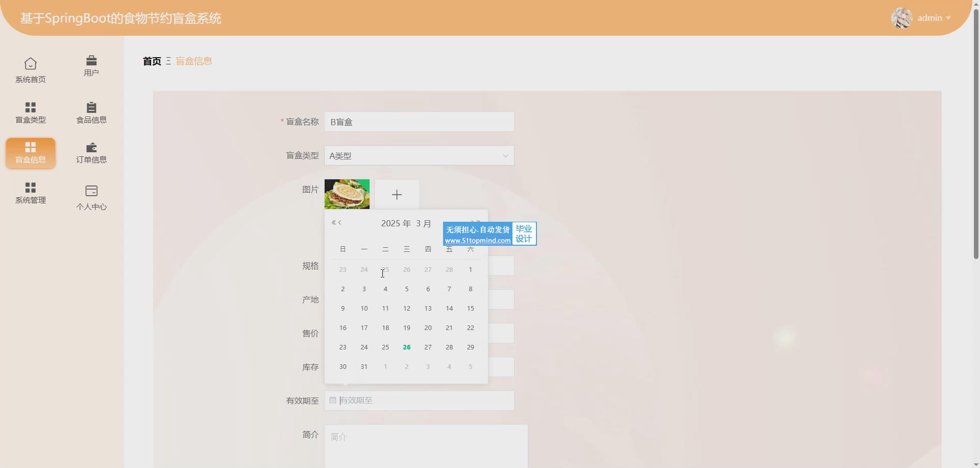Click the previous month arrow in calendar
The height and width of the screenshot is (468, 980).
340,223
